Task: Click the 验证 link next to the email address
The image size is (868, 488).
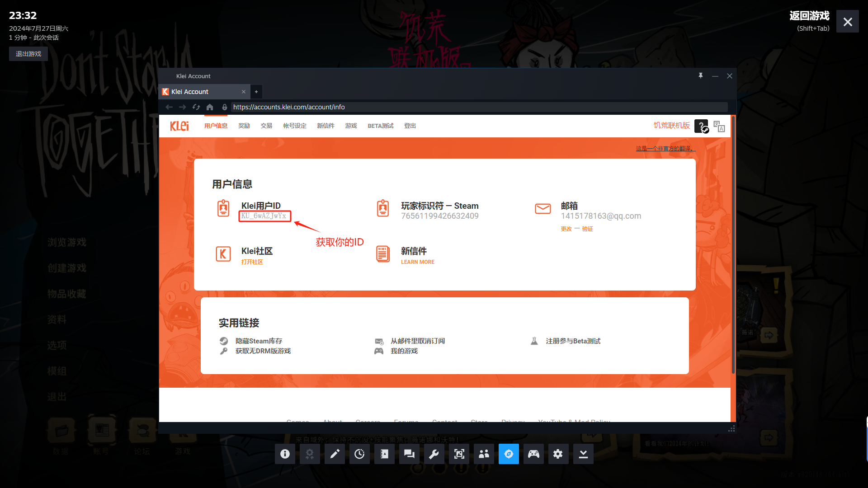Action: [588, 229]
